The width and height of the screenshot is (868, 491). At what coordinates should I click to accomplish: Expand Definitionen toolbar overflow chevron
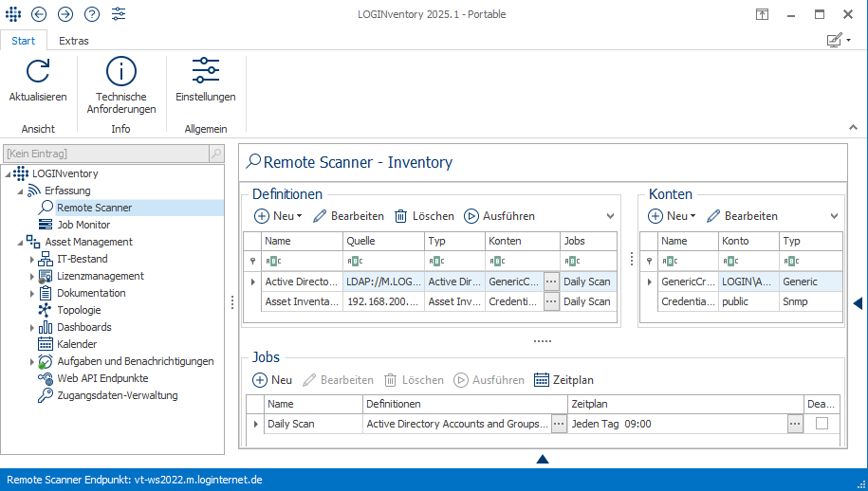(x=610, y=216)
